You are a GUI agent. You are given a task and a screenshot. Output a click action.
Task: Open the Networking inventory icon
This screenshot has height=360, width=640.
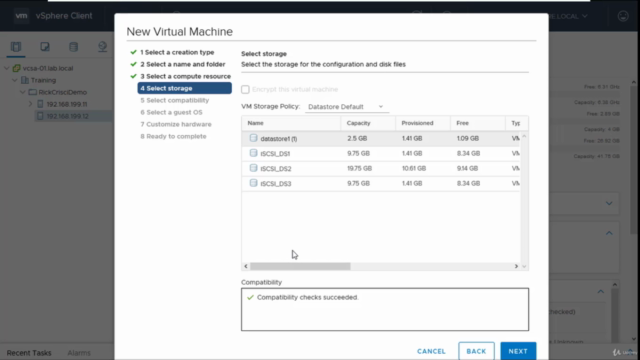[102, 47]
